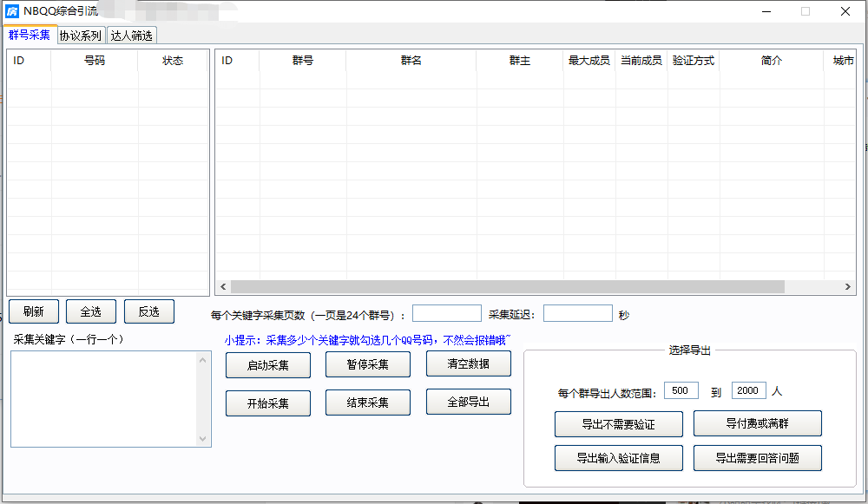Clear results using 清空数据 button
This screenshot has height=504, width=868.
click(468, 363)
